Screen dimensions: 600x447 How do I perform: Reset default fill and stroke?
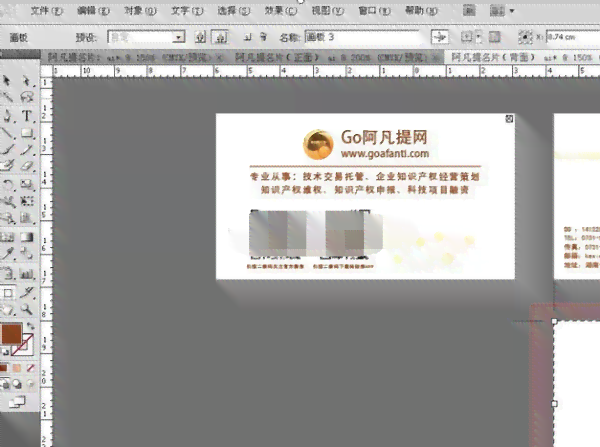[x=5, y=351]
